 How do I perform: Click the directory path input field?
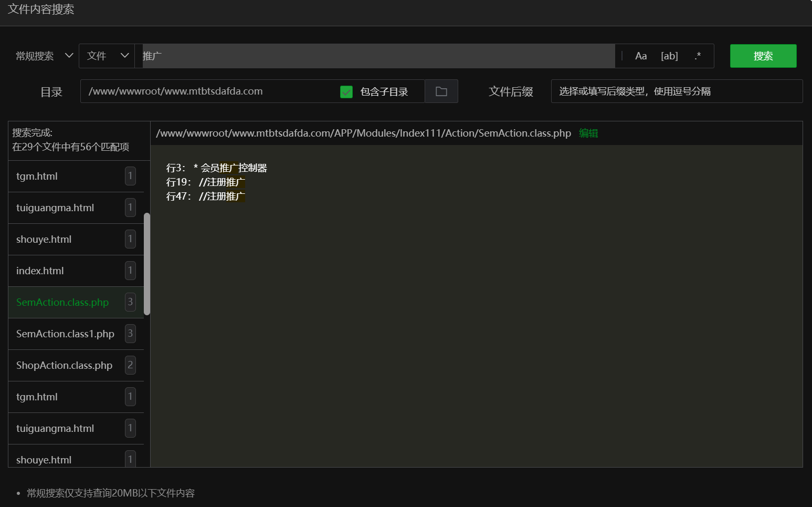[210, 91]
